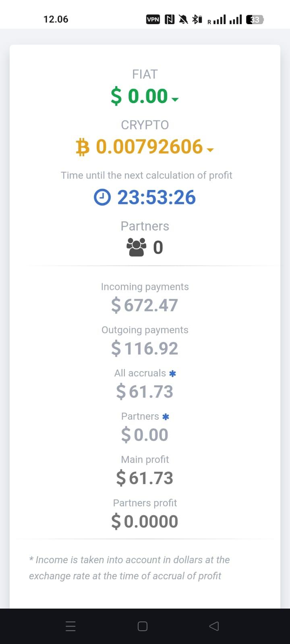Tap the Android back button
Viewport: 290px width, 644px height.
click(214, 626)
